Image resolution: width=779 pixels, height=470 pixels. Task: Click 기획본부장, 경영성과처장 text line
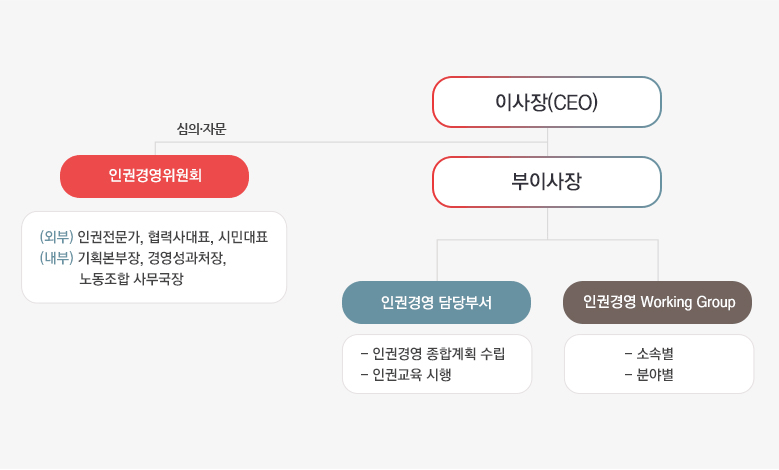tap(152, 258)
